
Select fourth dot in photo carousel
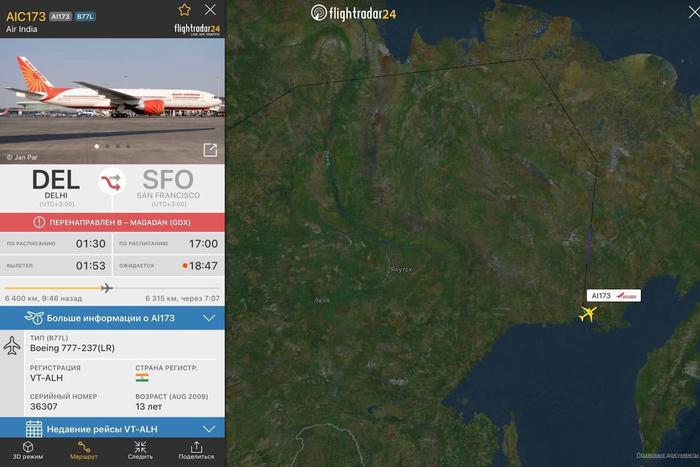click(128, 146)
